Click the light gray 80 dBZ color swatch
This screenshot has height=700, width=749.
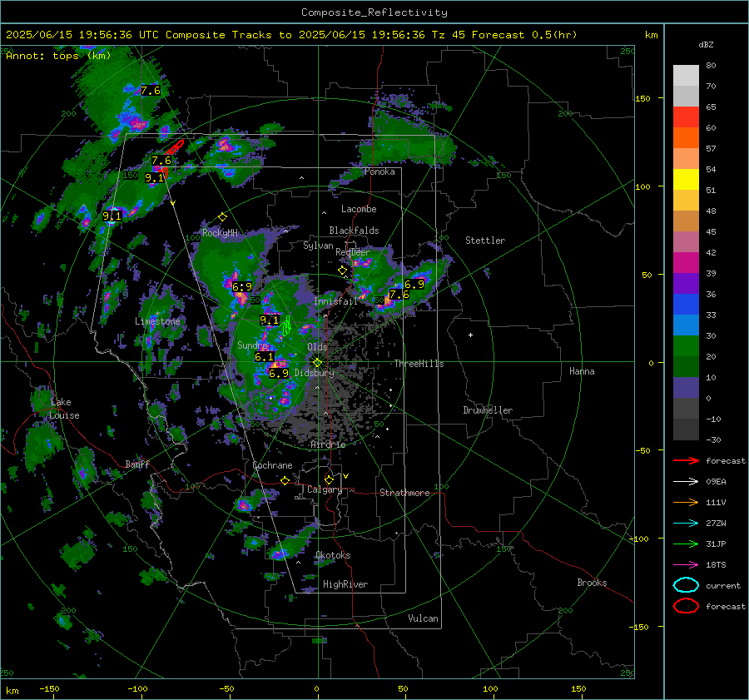tap(686, 76)
